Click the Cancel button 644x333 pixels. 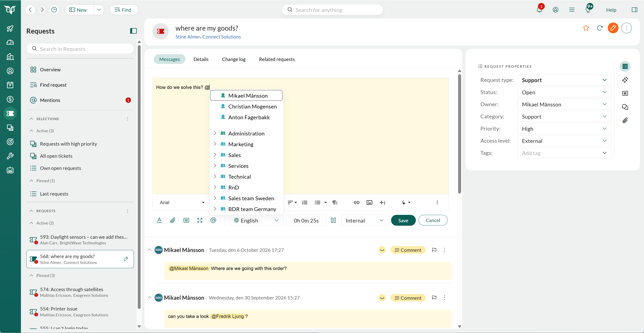433,220
